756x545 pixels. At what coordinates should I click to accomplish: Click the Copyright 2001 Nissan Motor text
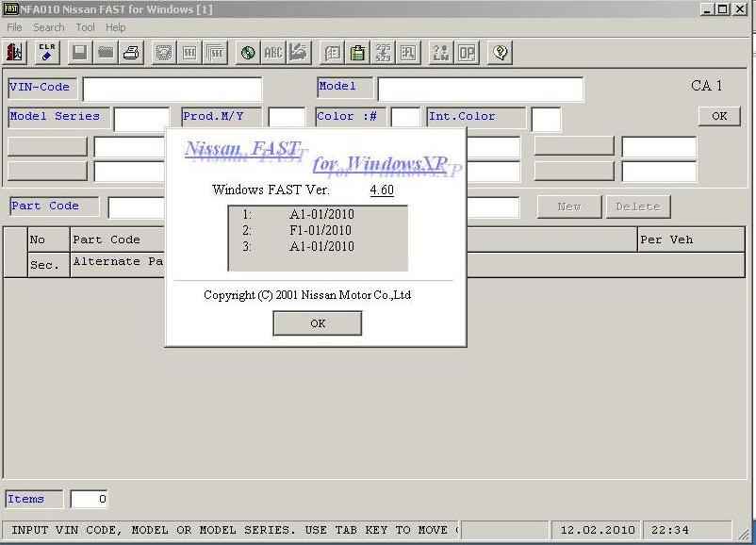click(307, 295)
